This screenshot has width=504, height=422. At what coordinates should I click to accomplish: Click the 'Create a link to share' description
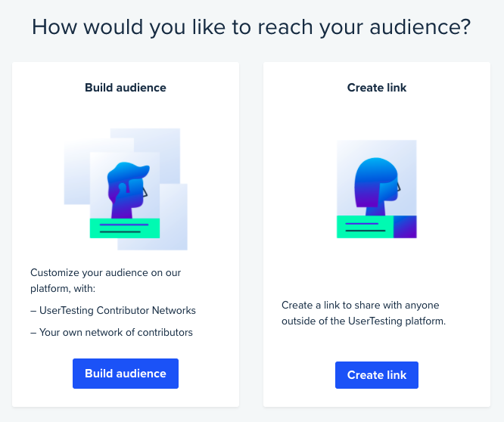(363, 313)
